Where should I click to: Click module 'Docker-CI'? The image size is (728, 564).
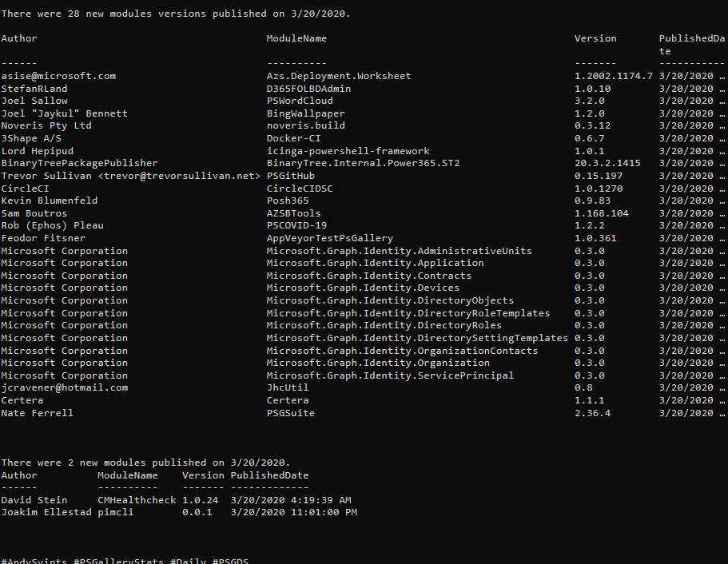[x=293, y=138]
